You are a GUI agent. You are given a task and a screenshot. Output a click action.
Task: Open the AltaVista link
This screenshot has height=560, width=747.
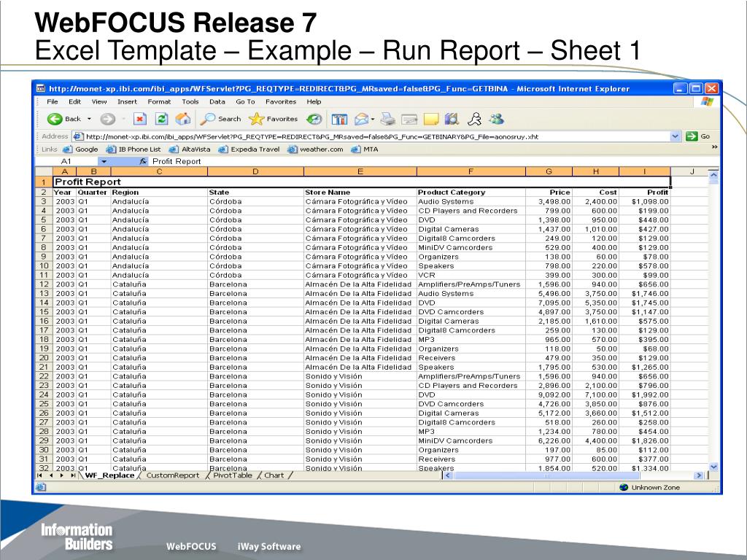click(190, 149)
